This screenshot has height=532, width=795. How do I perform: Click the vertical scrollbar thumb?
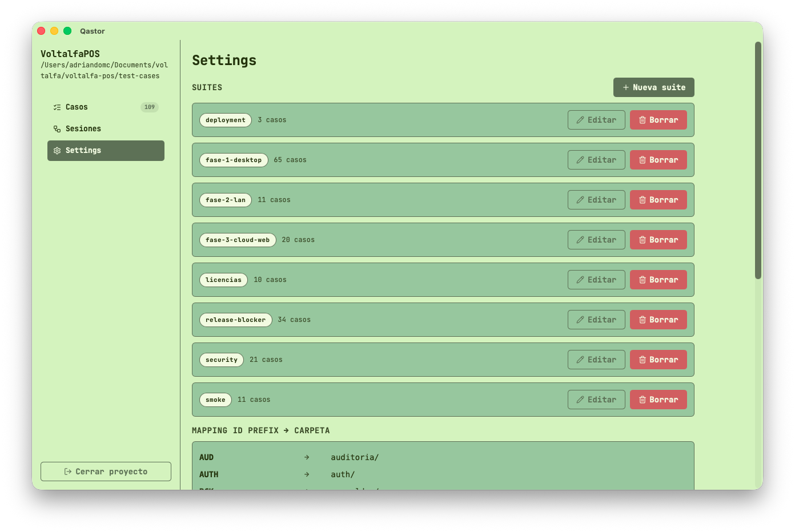758,160
